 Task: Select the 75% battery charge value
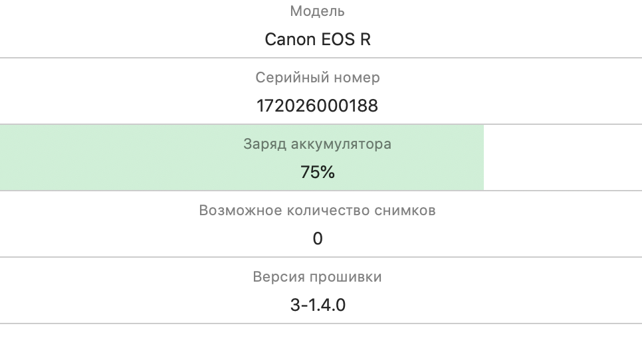[318, 172]
